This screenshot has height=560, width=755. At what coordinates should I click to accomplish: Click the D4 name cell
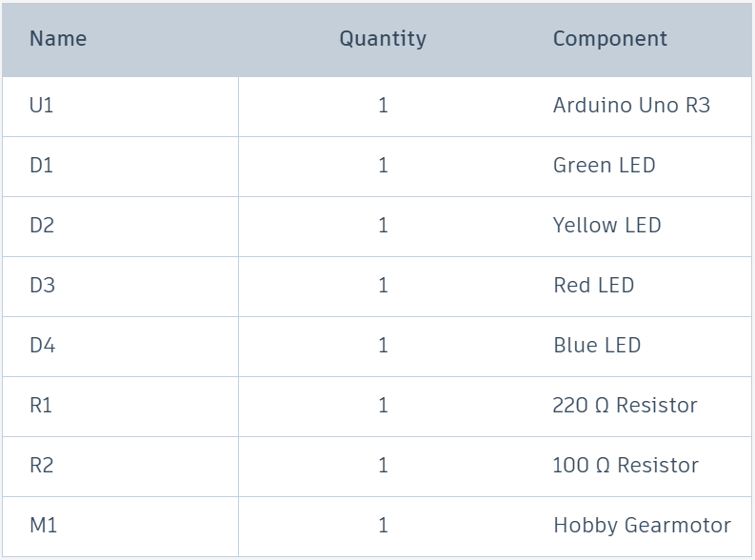(x=42, y=346)
